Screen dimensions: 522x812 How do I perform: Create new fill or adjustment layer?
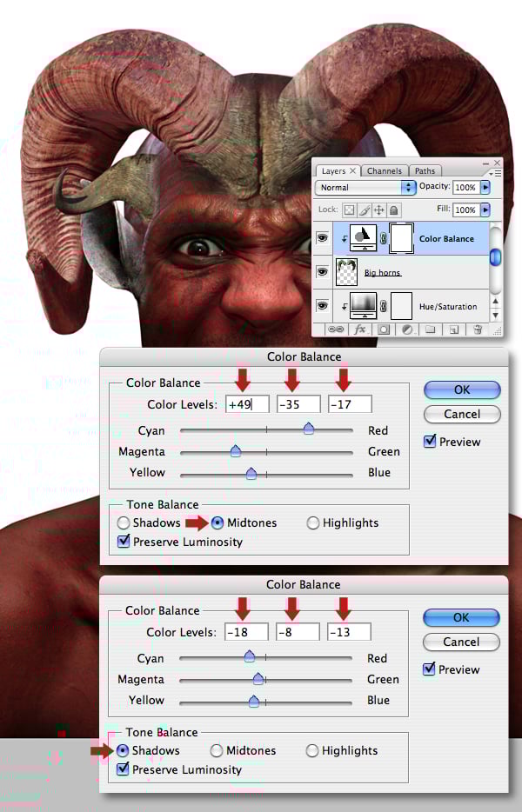click(407, 329)
